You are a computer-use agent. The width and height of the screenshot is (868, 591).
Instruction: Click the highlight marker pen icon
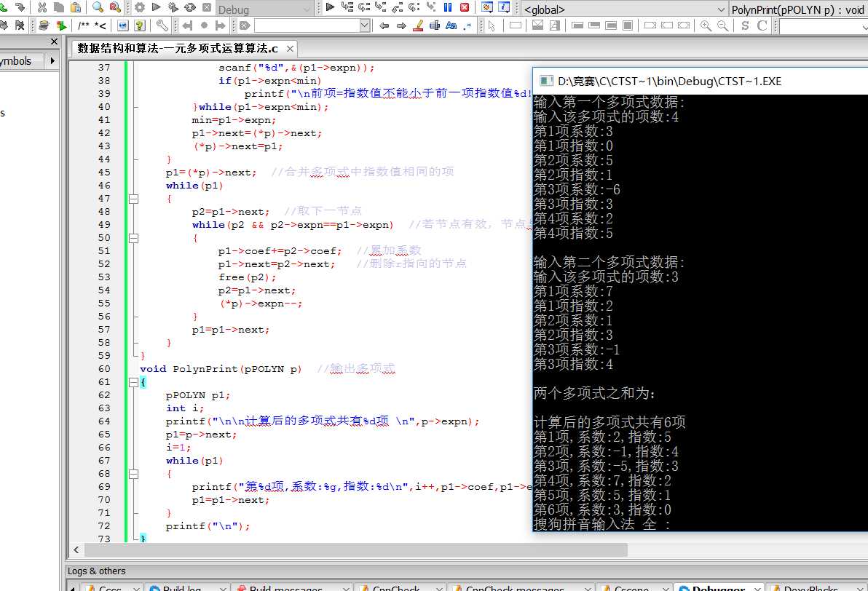click(419, 25)
